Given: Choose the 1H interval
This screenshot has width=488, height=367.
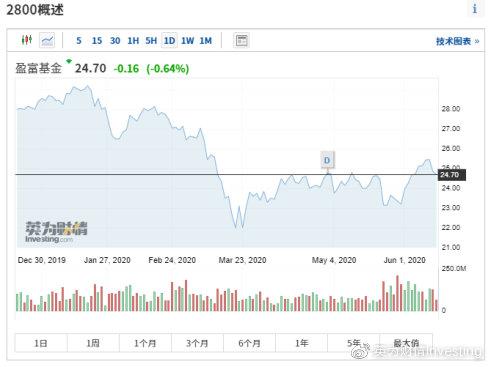Looking at the screenshot, I should [133, 41].
